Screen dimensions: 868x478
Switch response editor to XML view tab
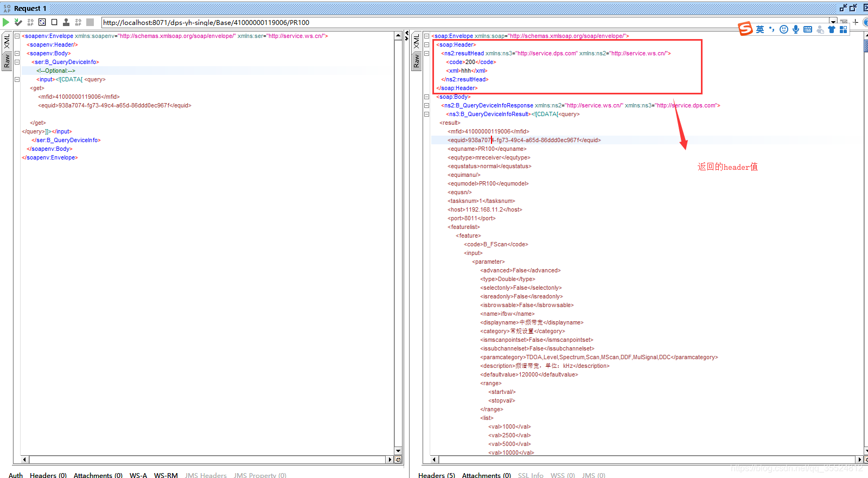(416, 41)
